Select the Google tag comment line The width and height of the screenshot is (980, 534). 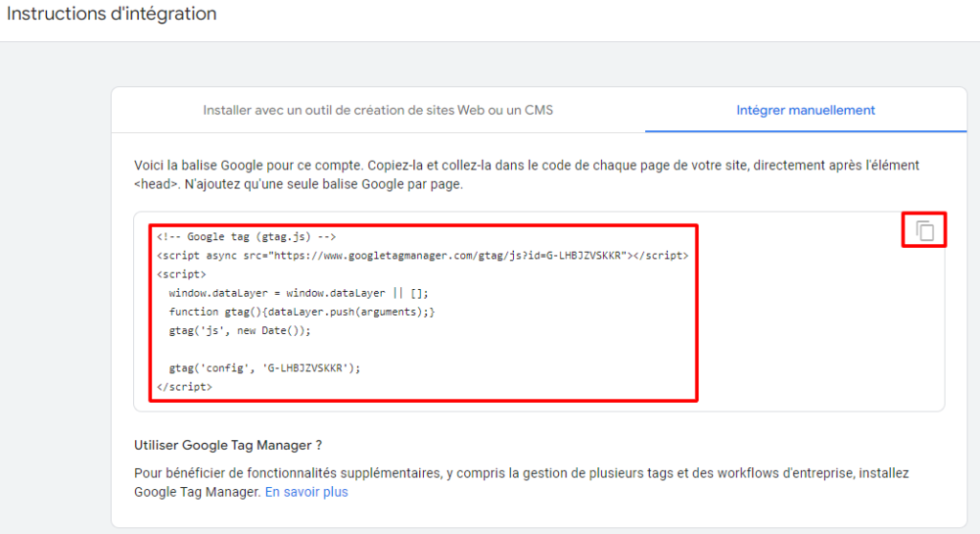[x=246, y=237]
